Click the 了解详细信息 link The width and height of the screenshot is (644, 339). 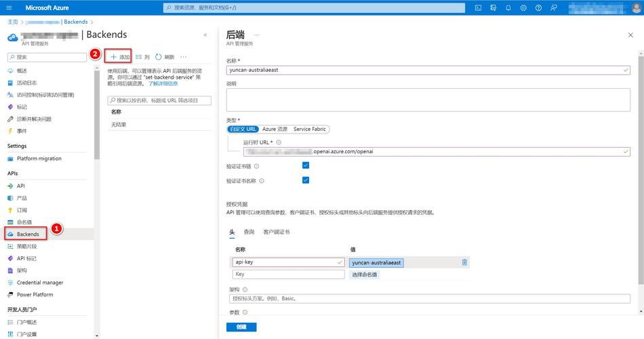click(163, 83)
